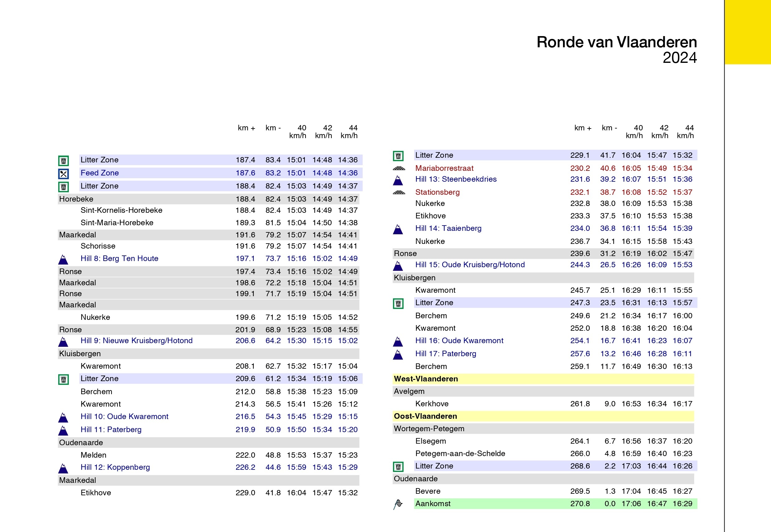Click the mountain icon beside Hill 12: Koppenberg
This screenshot has height=532, width=771.
pos(63,468)
